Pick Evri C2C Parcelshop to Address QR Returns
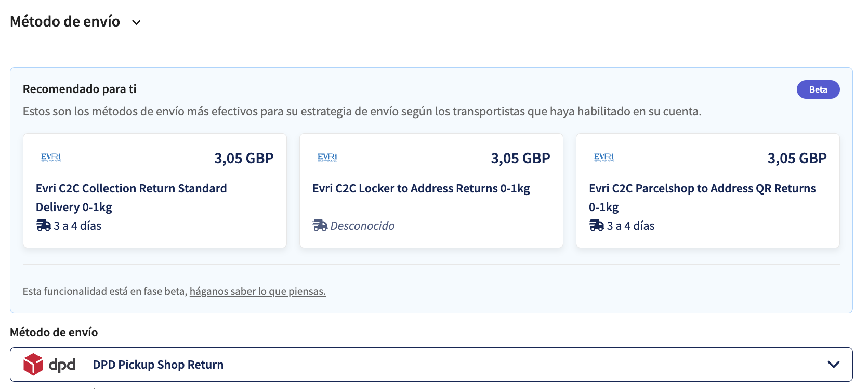Screen dimensions: 868x389 tap(708, 191)
